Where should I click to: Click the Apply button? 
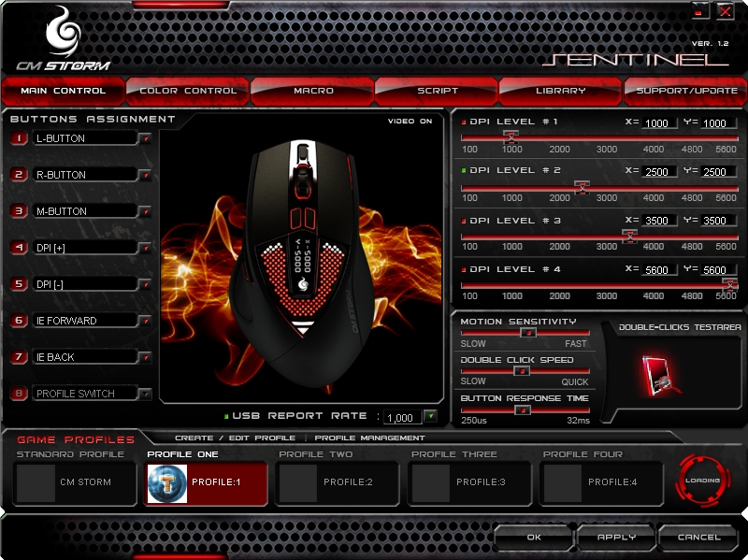click(x=616, y=538)
